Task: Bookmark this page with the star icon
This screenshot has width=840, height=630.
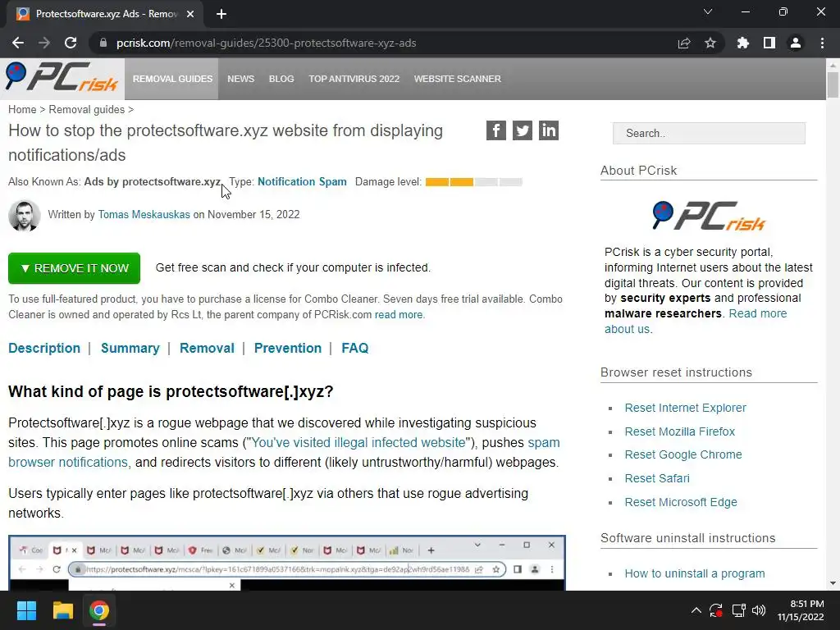Action: point(710,43)
